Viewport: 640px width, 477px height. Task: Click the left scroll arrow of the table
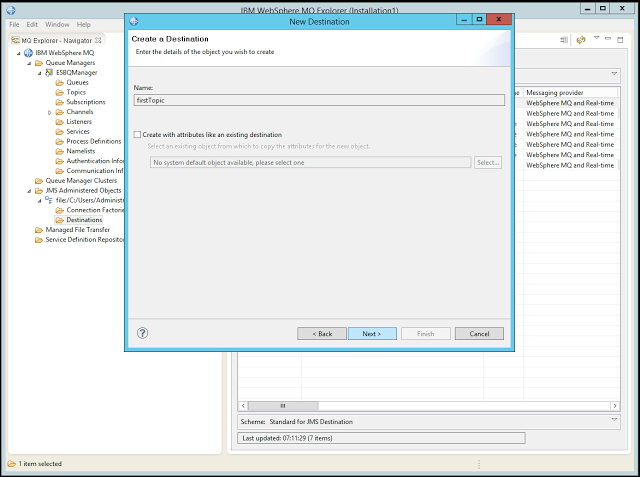pos(243,406)
